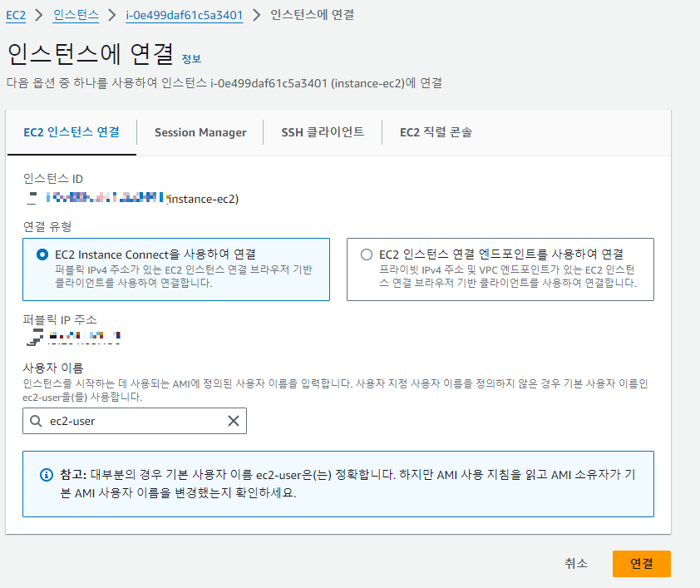Select EC2 인스턴스 연결 엔드포인트 radio option

click(367, 254)
